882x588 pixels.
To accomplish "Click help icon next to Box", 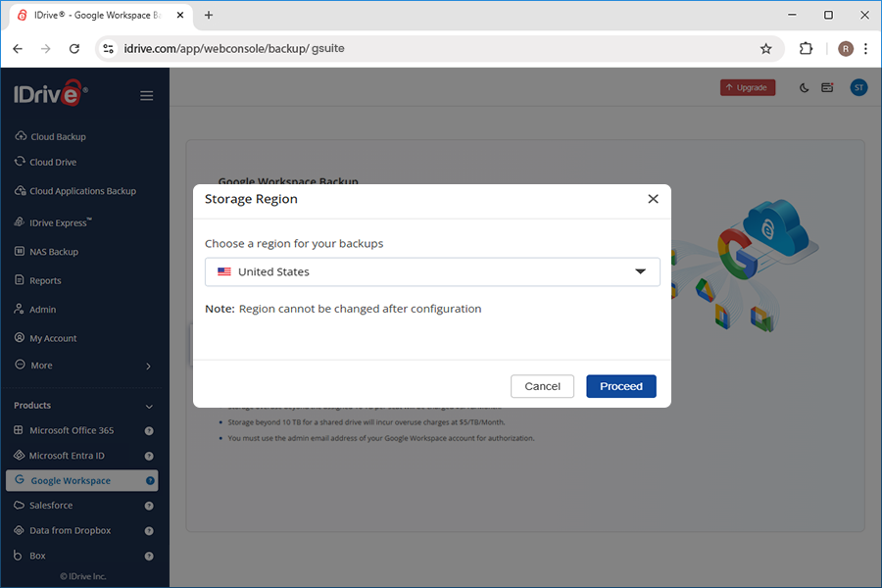I will 149,556.
